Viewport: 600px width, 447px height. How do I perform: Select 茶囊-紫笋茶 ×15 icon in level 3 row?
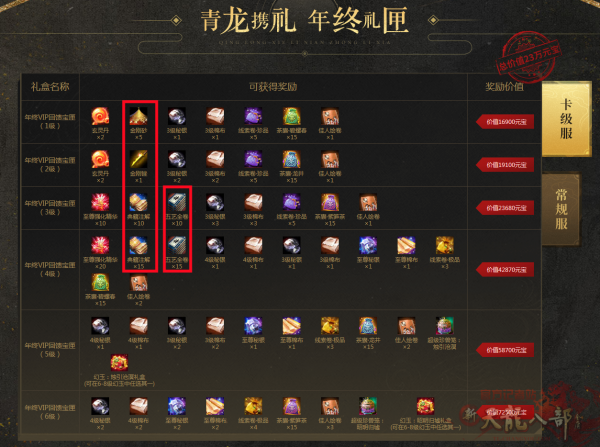[x=330, y=202]
